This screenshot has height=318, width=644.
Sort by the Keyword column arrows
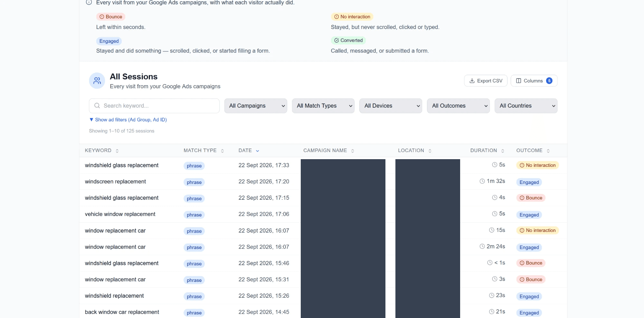click(117, 151)
